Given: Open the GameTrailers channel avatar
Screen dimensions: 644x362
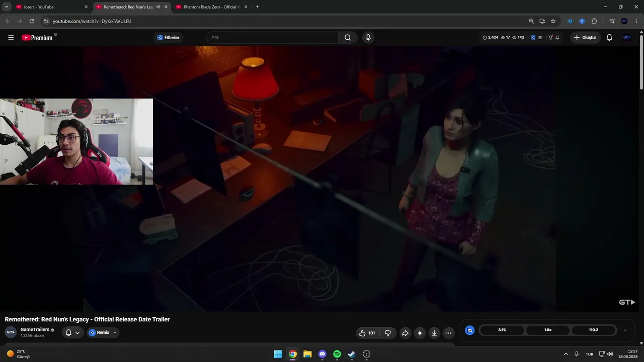Looking at the screenshot, I should click(11, 332).
